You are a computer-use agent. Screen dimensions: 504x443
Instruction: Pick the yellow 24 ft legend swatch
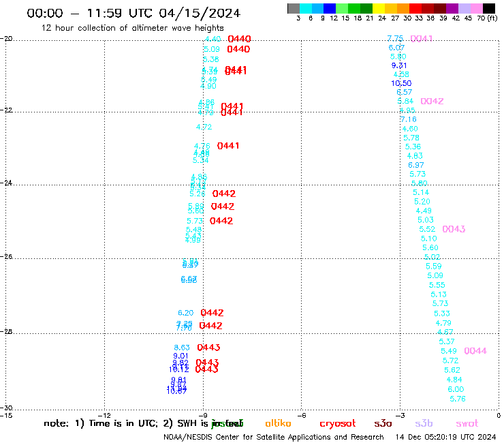click(378, 9)
